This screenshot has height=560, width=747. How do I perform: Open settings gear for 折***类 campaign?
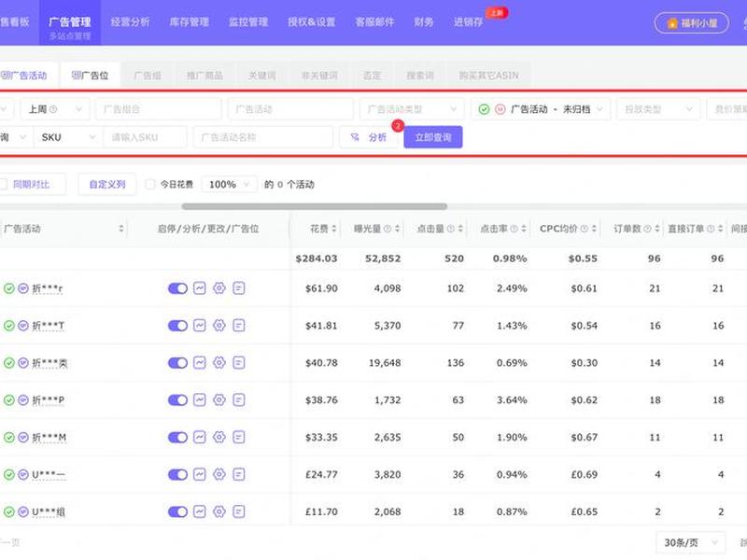(219, 363)
